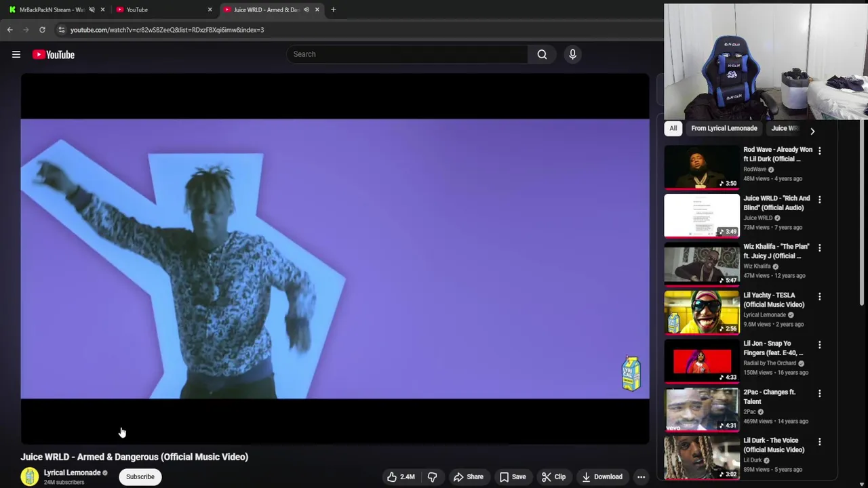
Task: Reload the current page
Action: [x=42, y=30]
